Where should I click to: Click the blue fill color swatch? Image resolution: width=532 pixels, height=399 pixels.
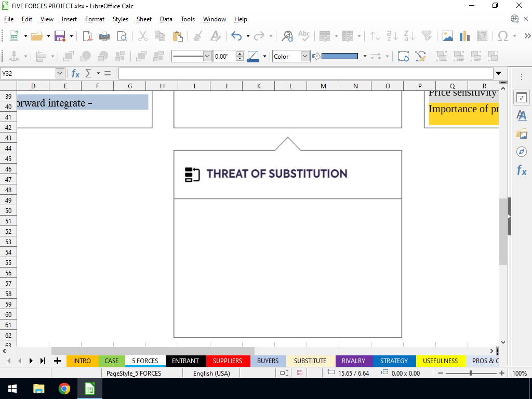click(x=340, y=56)
